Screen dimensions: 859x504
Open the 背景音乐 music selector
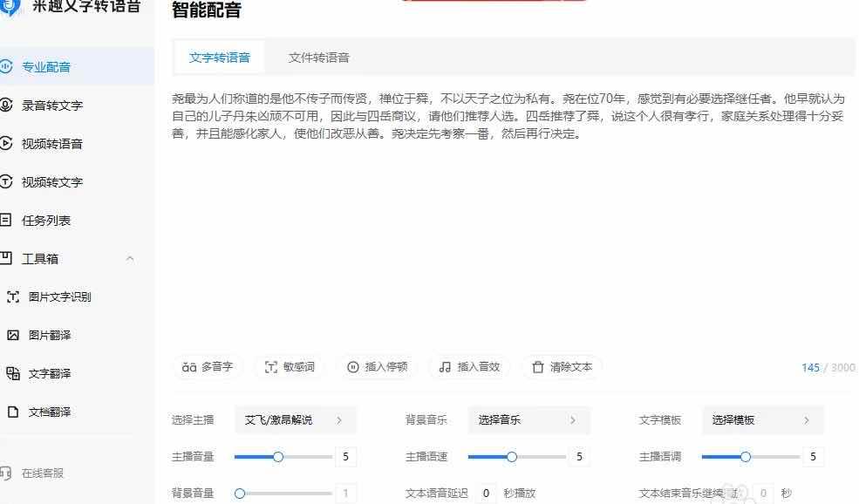click(x=528, y=419)
